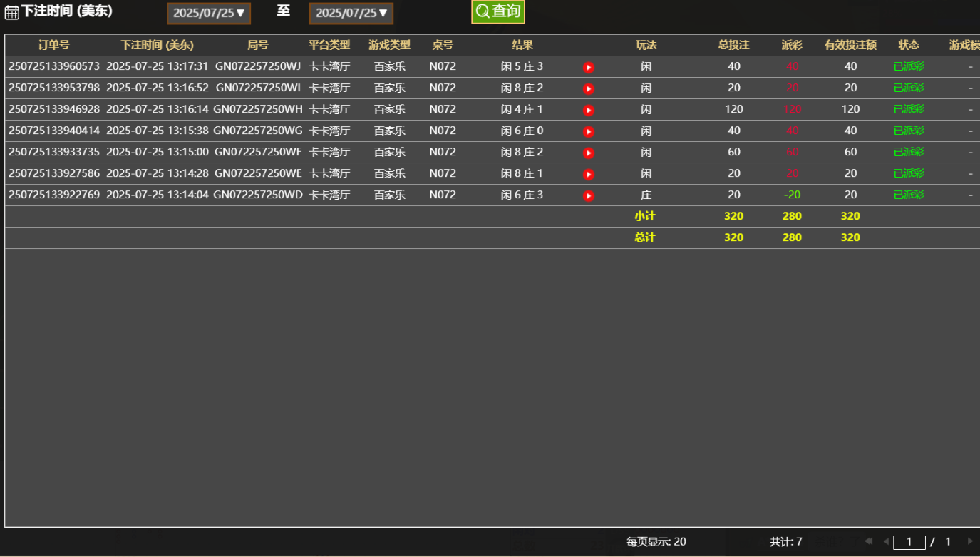
Task: Click the 小计 subtotal row
Action: click(646, 216)
